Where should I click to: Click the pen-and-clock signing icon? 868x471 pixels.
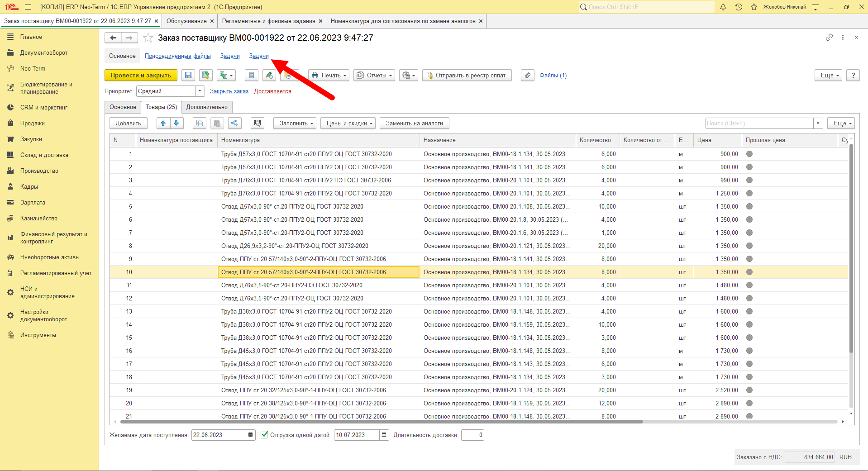pos(269,76)
